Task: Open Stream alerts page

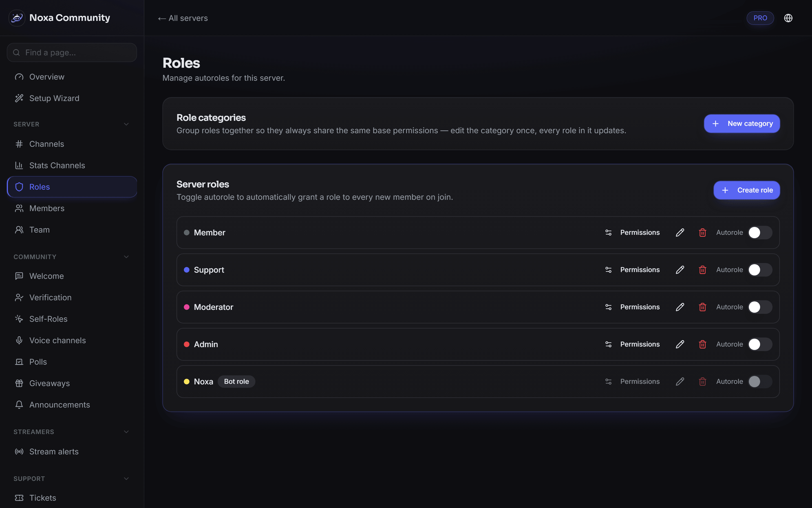Action: pos(72,452)
